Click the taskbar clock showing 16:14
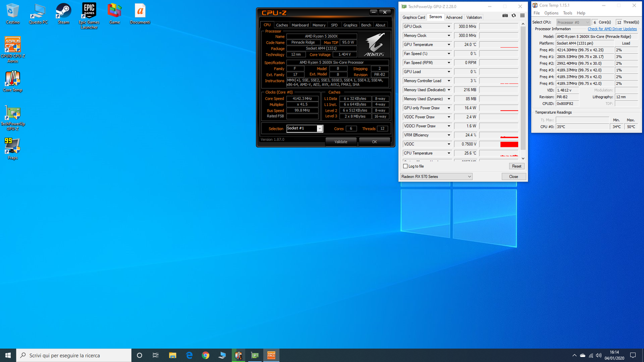644x362 pixels. (x=614, y=355)
